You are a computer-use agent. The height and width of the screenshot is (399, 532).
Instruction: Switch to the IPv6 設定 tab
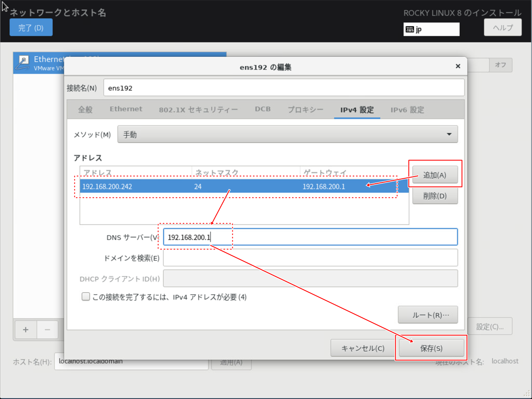407,110
